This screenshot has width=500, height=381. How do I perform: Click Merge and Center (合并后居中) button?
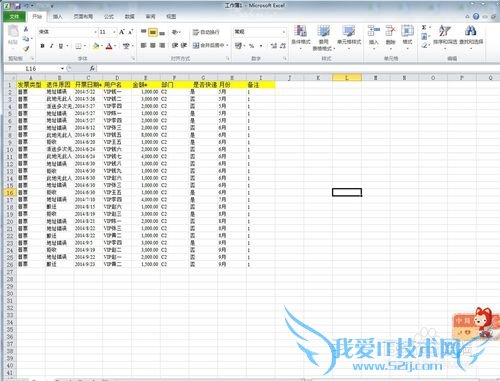208,45
